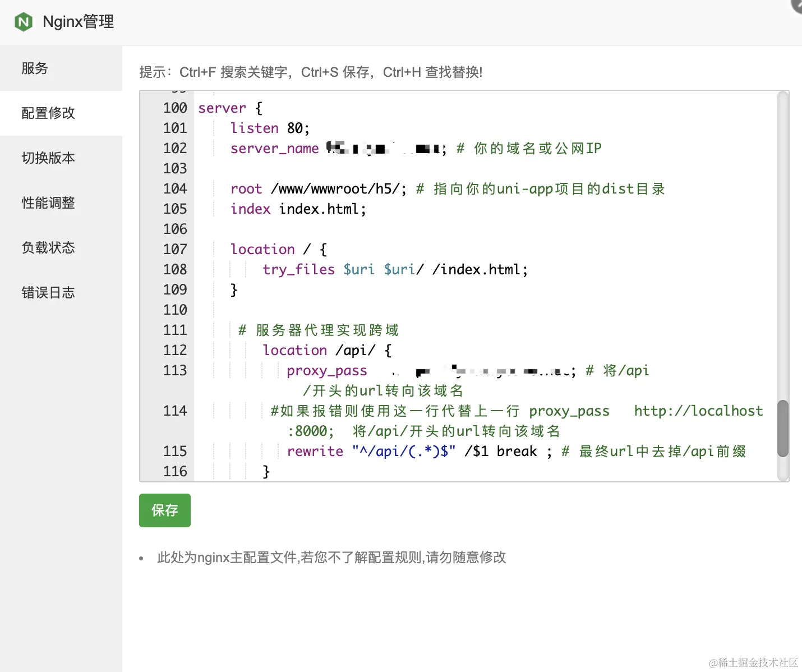The width and height of the screenshot is (802, 672).
Task: Click the Nginx logo icon
Action: click(x=23, y=22)
